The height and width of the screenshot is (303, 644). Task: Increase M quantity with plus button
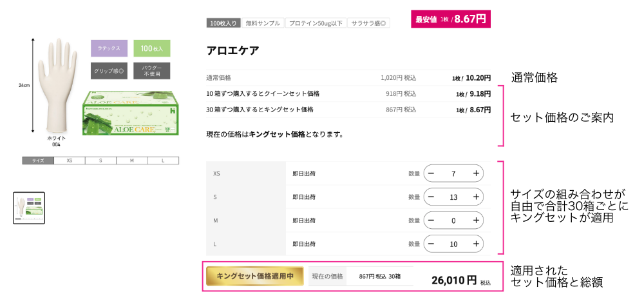click(476, 220)
